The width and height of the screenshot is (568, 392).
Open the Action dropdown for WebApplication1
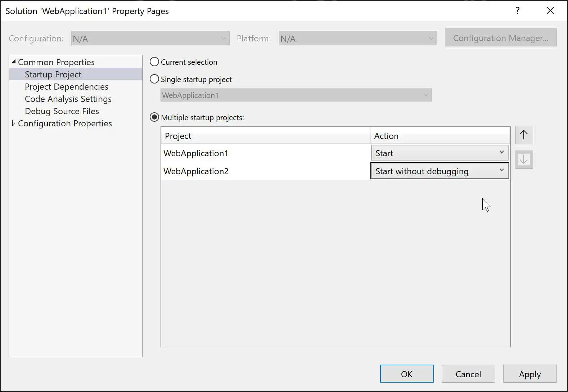coord(439,153)
